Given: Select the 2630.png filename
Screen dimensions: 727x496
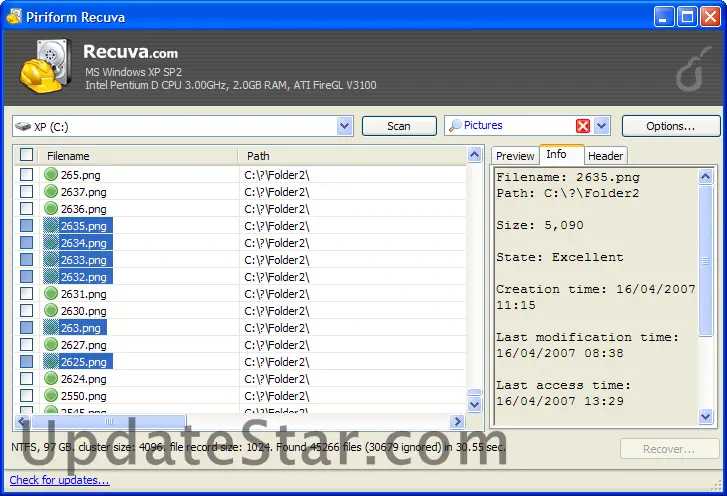Looking at the screenshot, I should pyautogui.click(x=83, y=311).
